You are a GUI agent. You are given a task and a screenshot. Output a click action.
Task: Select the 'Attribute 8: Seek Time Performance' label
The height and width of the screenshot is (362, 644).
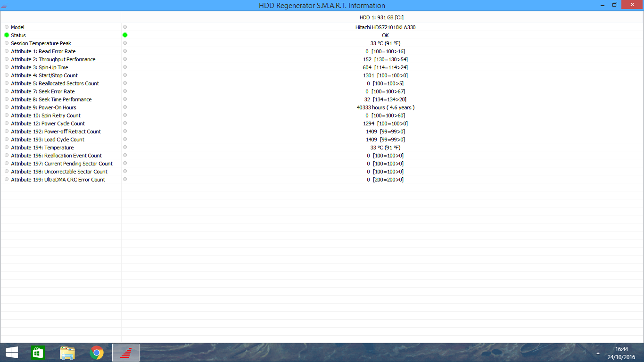51,99
